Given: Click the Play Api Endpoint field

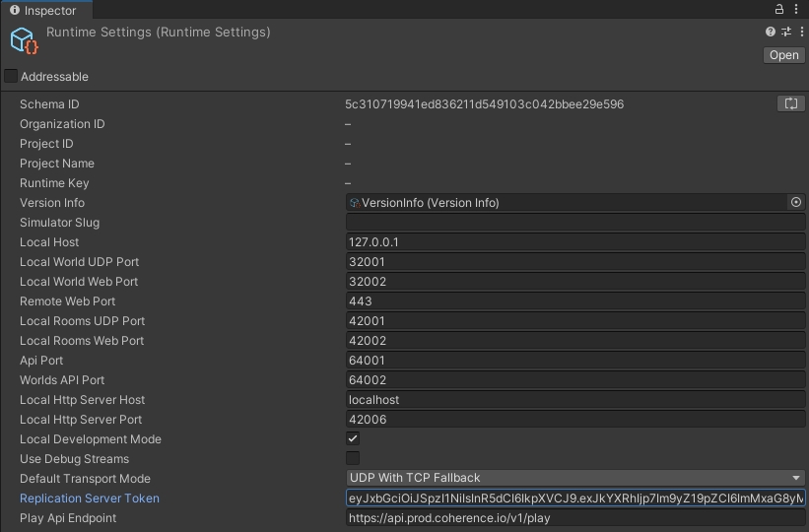Looking at the screenshot, I should [574, 518].
